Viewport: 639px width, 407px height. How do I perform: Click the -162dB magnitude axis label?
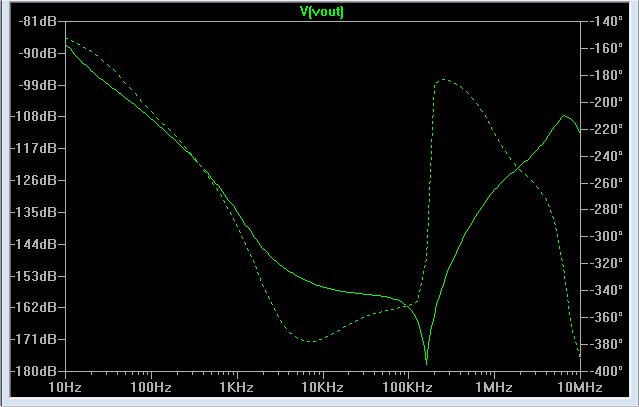33,307
